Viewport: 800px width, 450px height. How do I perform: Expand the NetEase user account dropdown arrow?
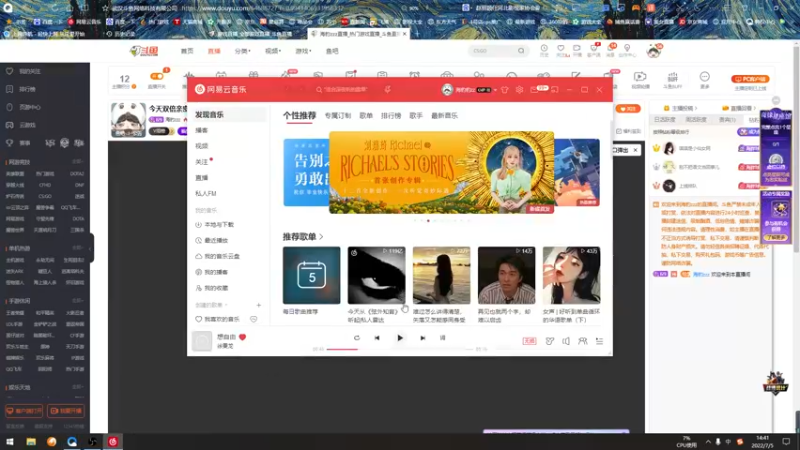point(495,90)
